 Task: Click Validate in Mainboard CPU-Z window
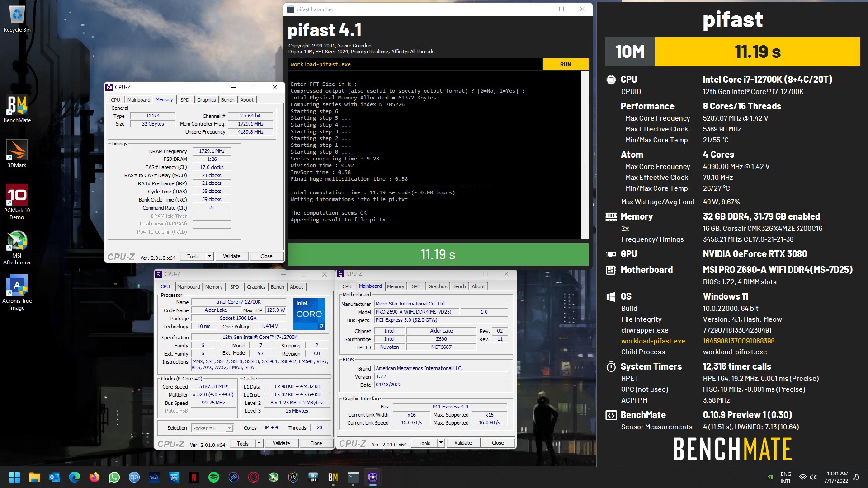(463, 443)
